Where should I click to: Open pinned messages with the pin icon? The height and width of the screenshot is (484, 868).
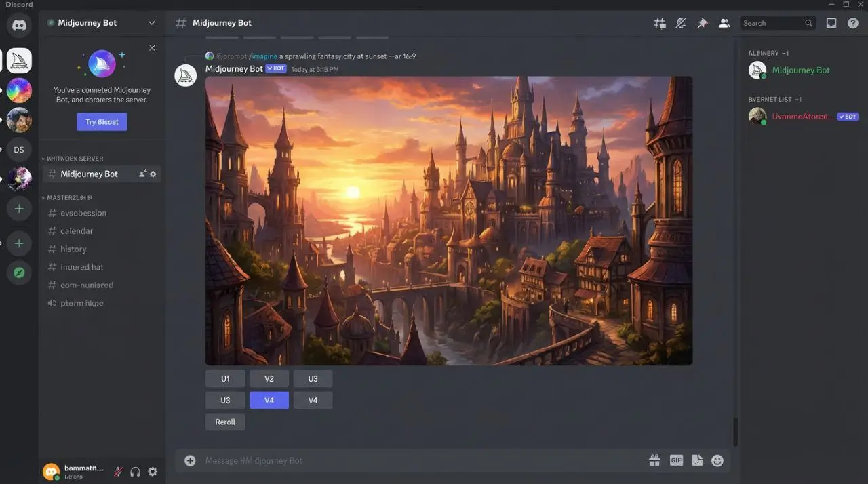[x=703, y=23]
